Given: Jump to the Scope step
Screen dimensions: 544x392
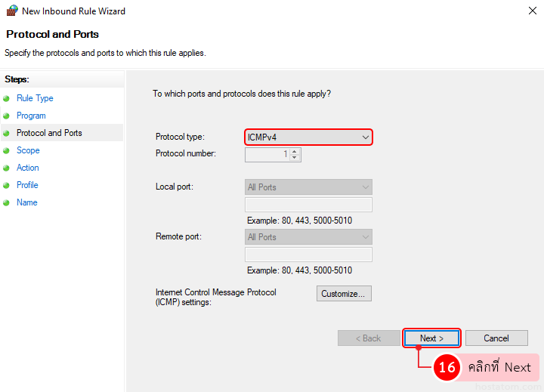Looking at the screenshot, I should (28, 150).
